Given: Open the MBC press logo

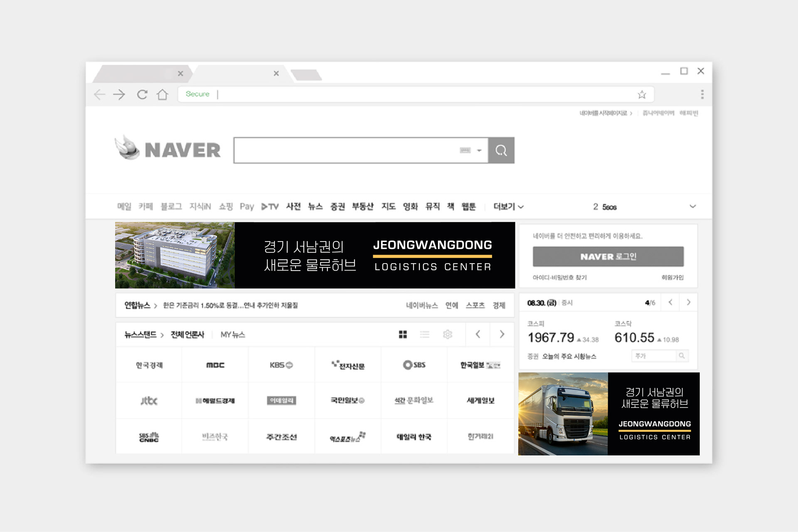Looking at the screenshot, I should click(215, 365).
